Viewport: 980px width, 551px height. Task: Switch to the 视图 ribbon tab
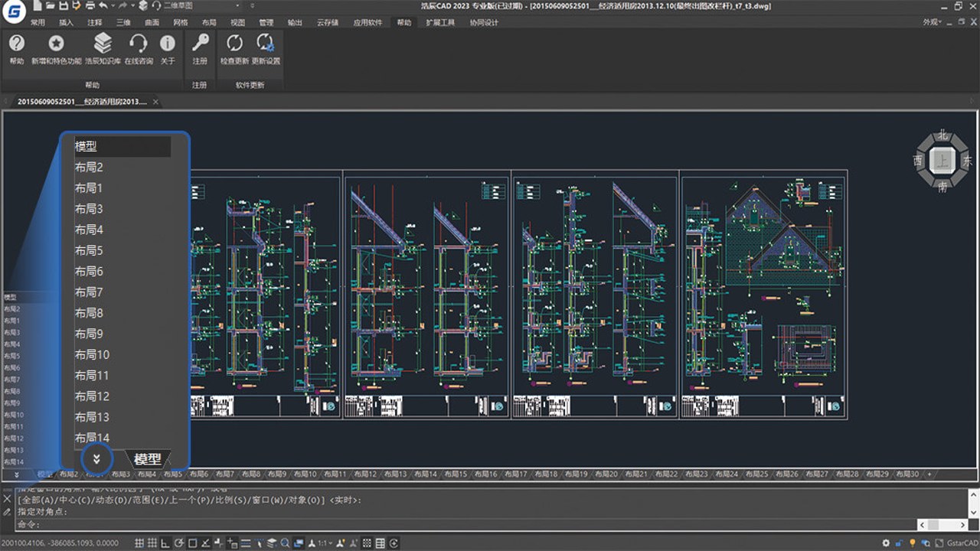tap(238, 22)
